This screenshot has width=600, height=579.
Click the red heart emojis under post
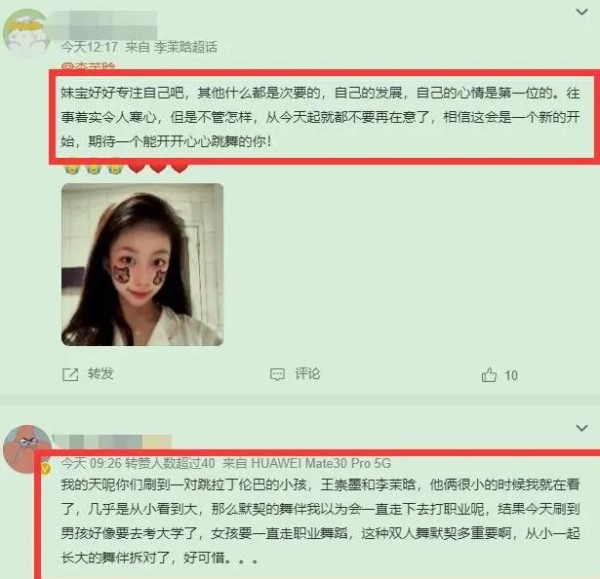coord(158,167)
